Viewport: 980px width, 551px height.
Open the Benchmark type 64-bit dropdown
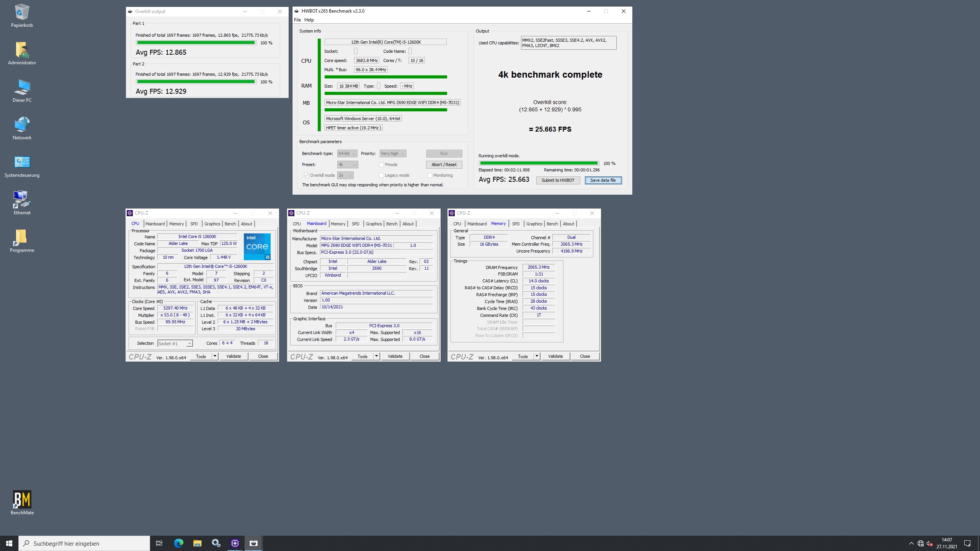click(x=347, y=153)
